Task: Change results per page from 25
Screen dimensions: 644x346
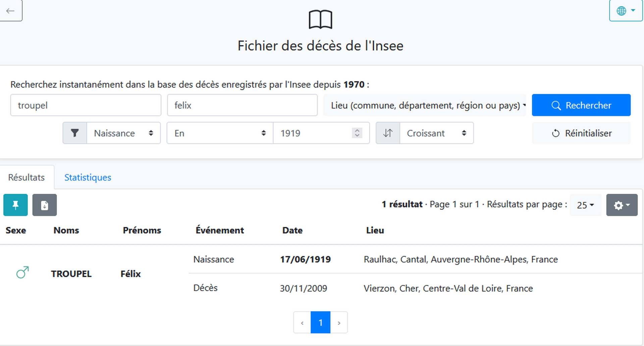Action: (x=585, y=205)
